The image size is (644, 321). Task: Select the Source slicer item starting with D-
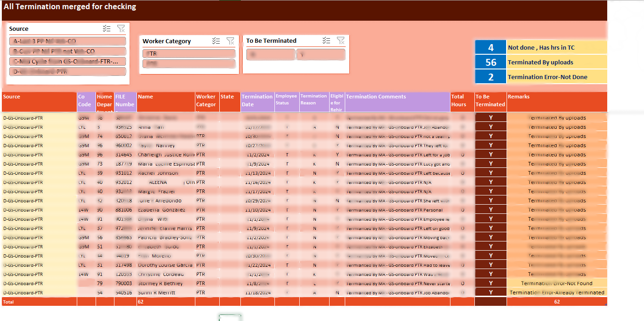point(68,71)
